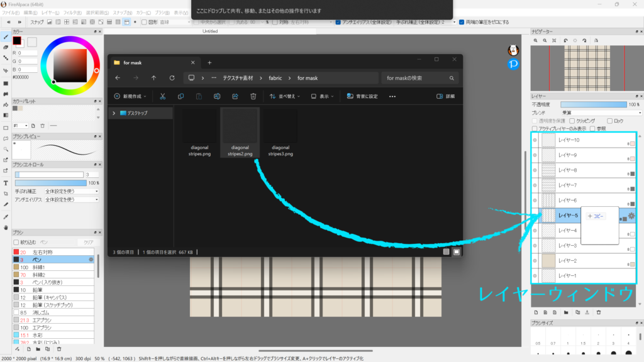The width and height of the screenshot is (644, 362).
Task: Expand the デスクトップ tree item
Action: [113, 113]
